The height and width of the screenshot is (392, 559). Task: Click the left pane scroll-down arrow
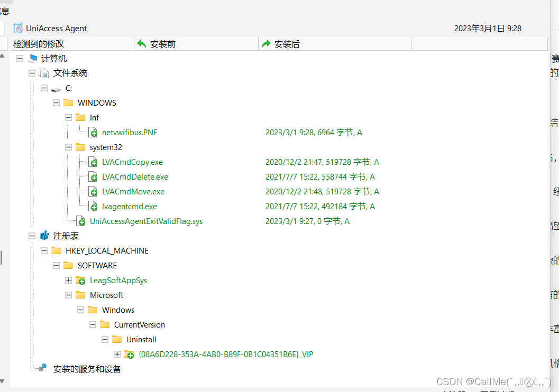point(2,381)
